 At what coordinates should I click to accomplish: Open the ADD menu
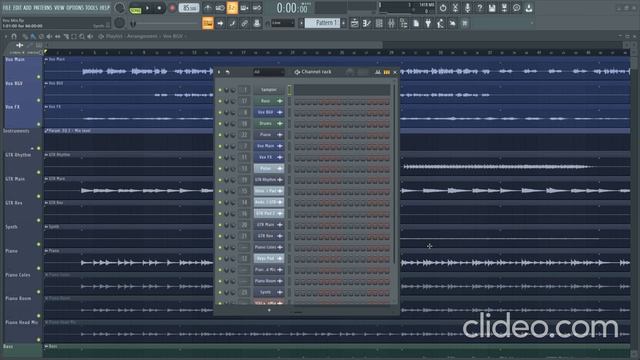coord(27,7)
